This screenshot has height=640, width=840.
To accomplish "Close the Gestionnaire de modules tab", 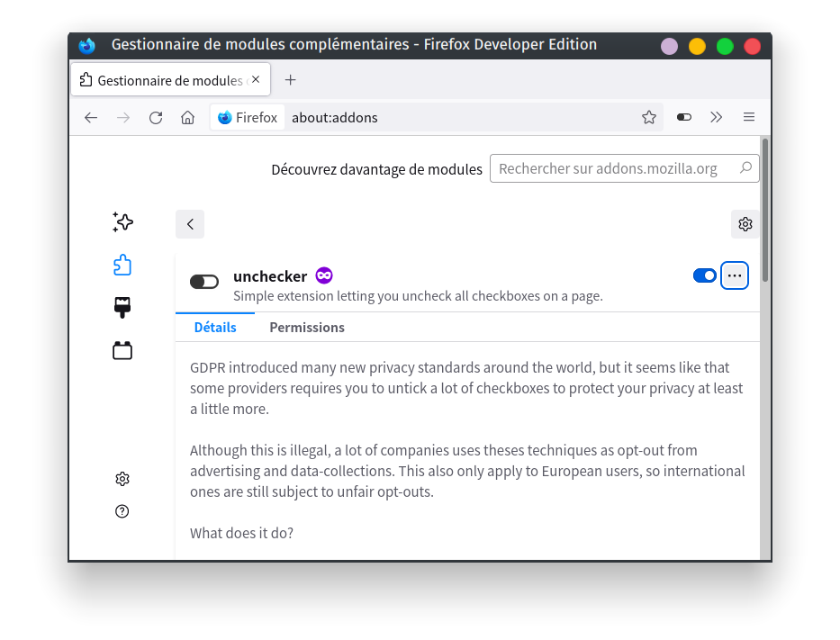I will [x=256, y=80].
